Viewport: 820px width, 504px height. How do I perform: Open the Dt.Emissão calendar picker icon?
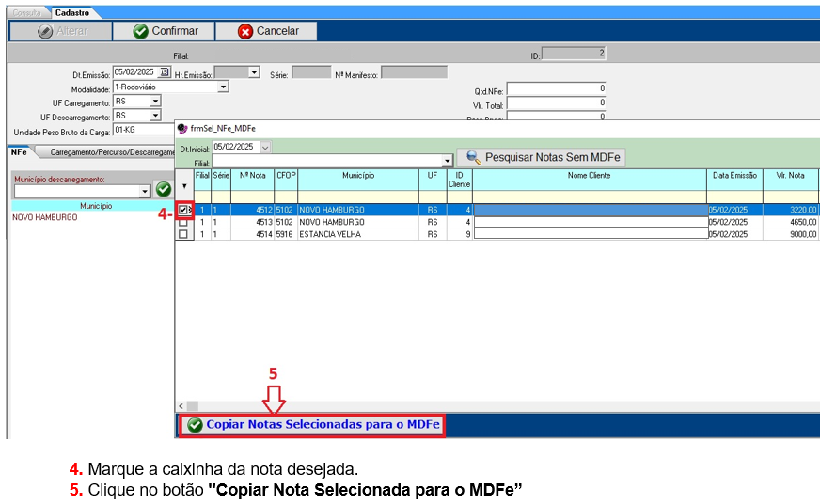coord(165,71)
